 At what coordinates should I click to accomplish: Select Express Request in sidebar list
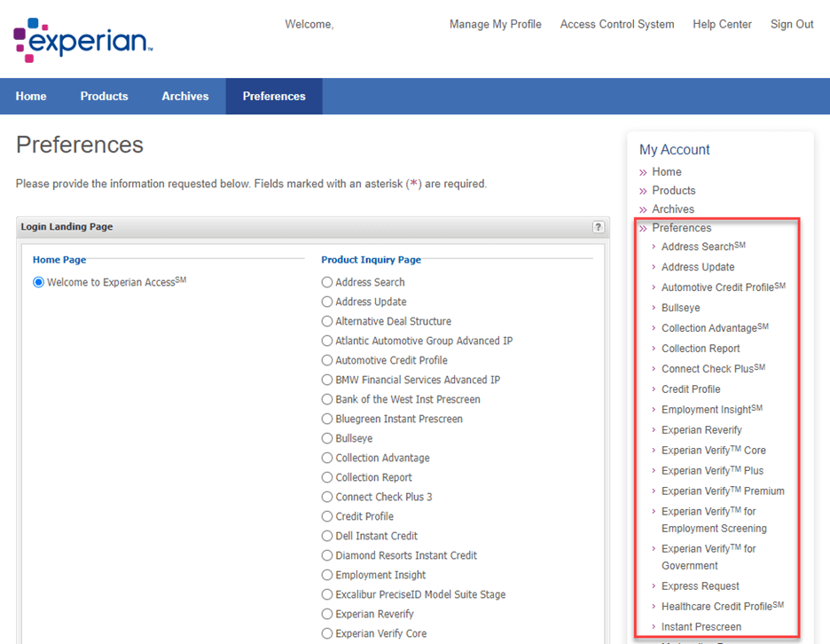[x=700, y=586]
